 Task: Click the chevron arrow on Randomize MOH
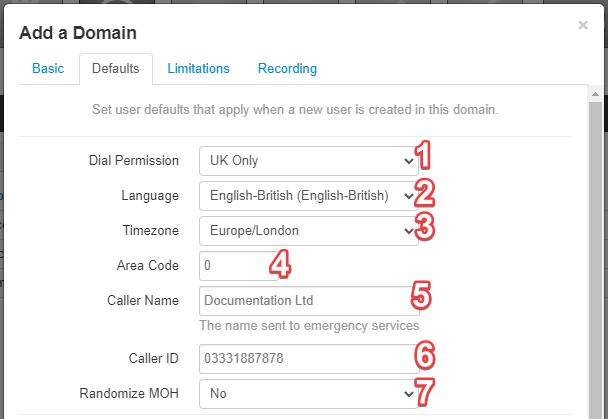[x=408, y=394]
